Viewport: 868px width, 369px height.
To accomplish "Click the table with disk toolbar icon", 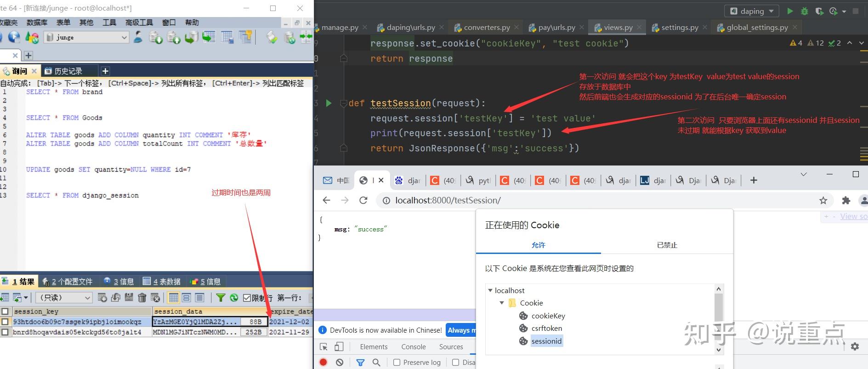I will [227, 37].
